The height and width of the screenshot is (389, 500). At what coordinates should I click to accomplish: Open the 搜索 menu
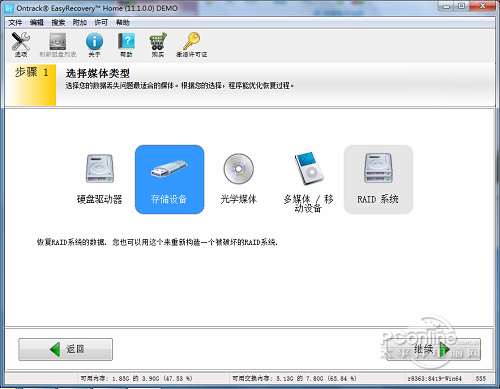tap(58, 23)
